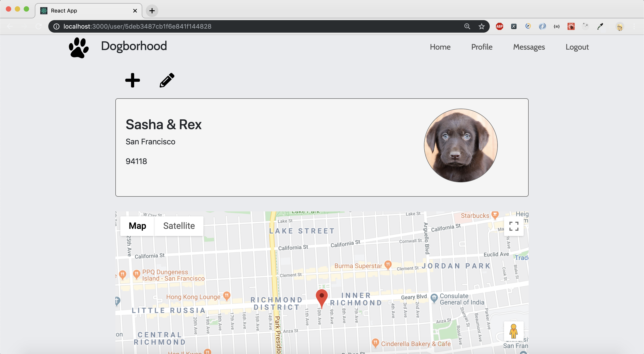The width and height of the screenshot is (644, 354).
Task: Toggle the bookmark star in the address bar
Action: [481, 26]
